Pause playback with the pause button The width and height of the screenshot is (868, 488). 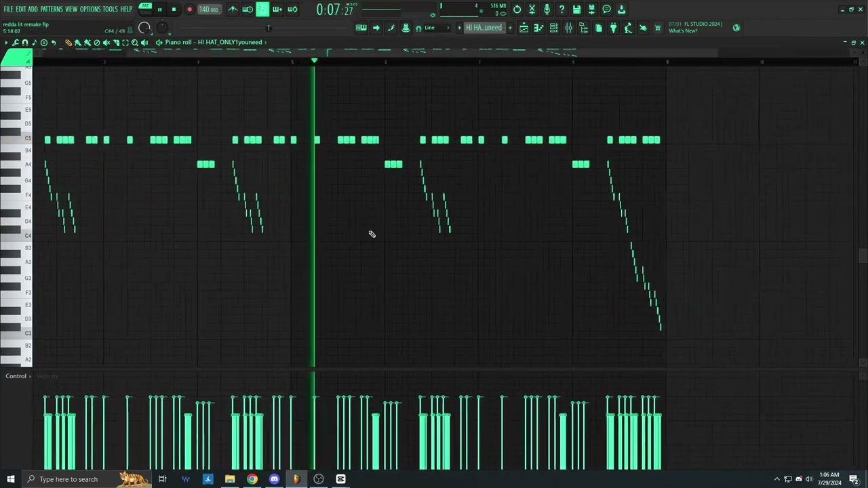160,9
